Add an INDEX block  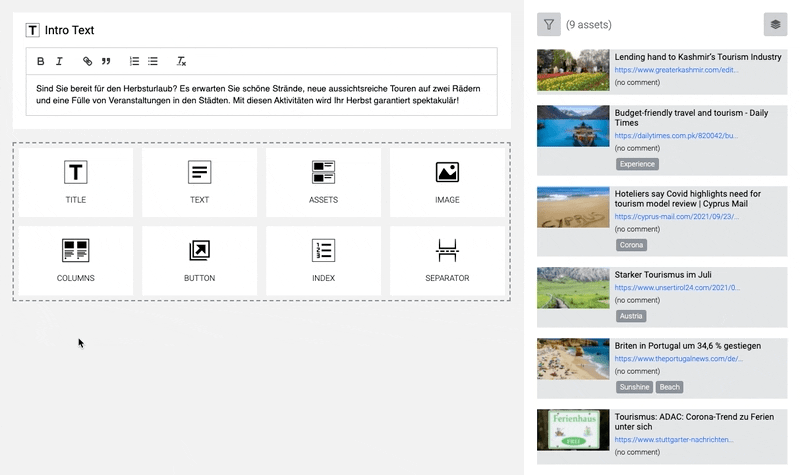coord(323,260)
